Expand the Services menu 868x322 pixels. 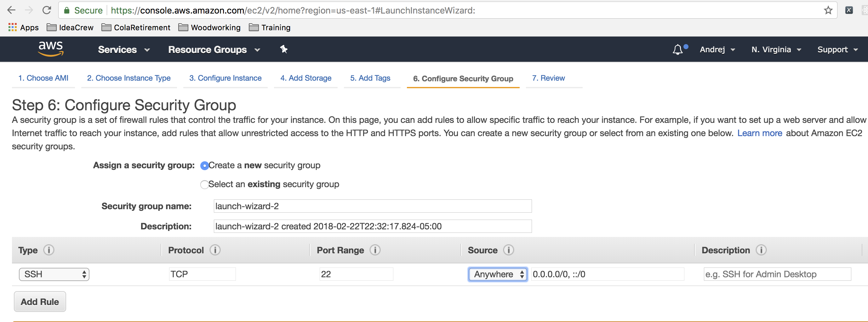123,49
